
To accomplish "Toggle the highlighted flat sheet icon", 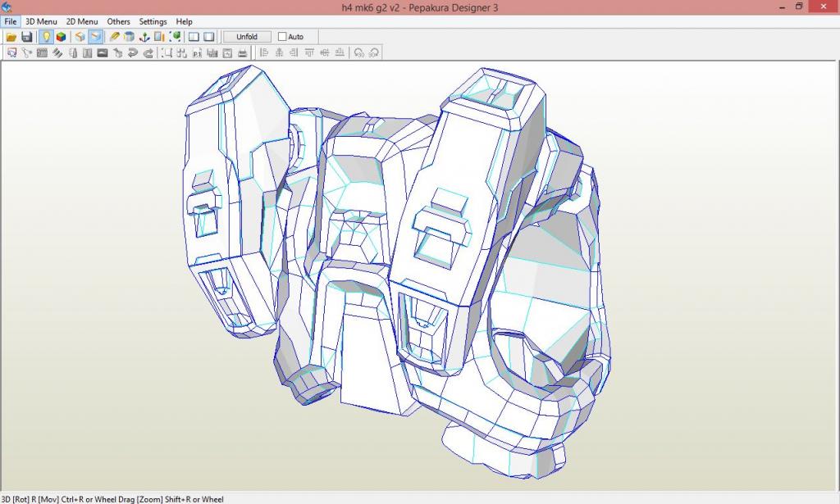I will (x=95, y=37).
